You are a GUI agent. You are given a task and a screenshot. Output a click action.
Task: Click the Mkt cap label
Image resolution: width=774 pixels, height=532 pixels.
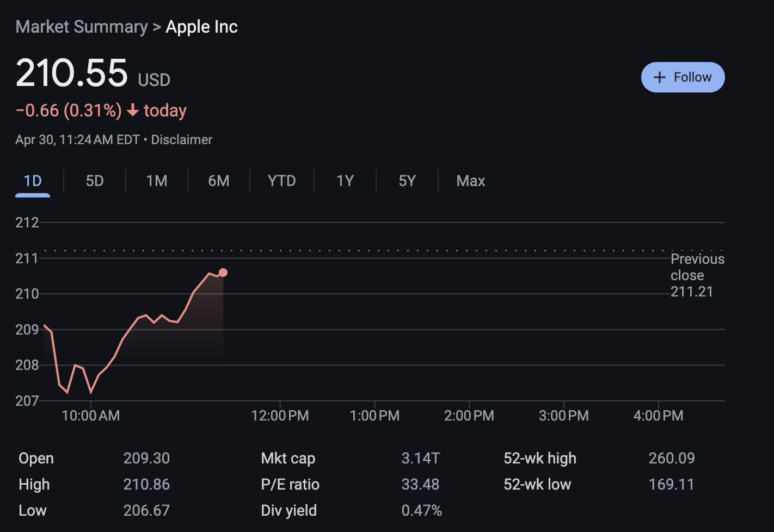coord(288,459)
